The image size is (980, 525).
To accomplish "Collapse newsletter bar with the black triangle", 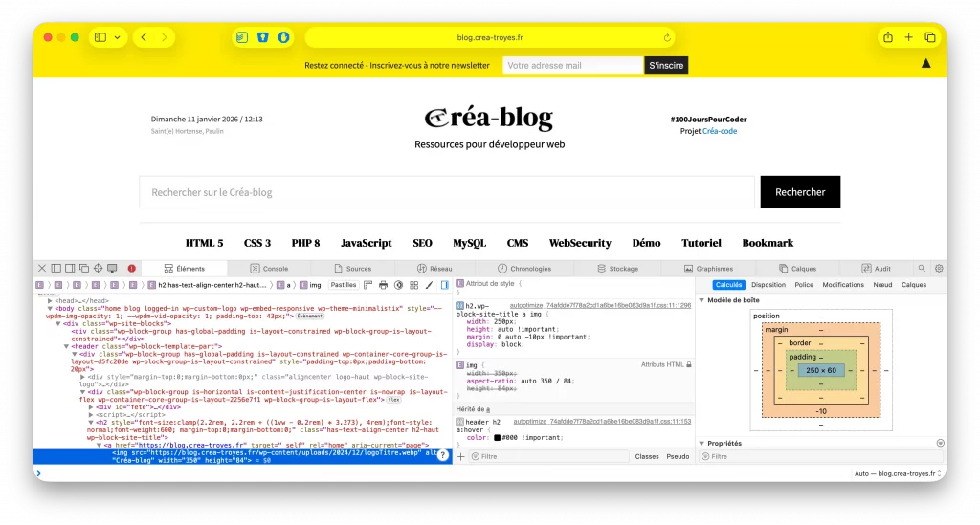I will 926,64.
